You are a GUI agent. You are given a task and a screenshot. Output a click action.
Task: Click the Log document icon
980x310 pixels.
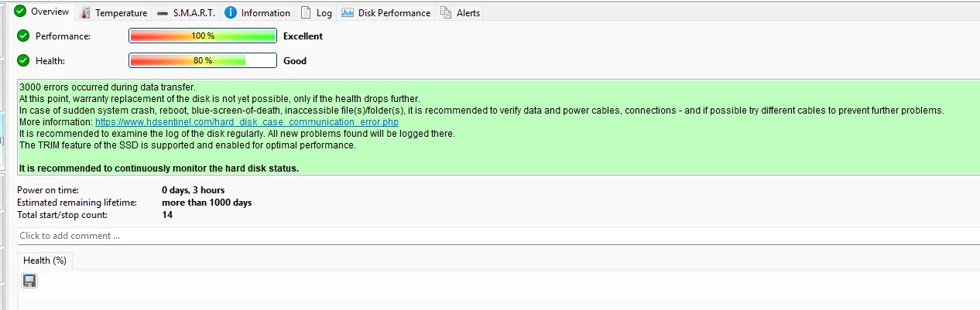coord(307,12)
